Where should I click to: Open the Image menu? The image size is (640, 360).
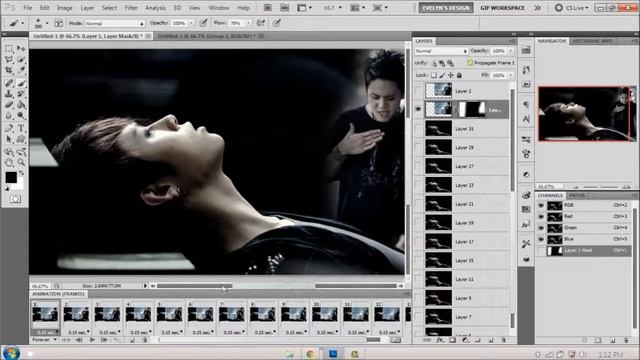[x=64, y=8]
